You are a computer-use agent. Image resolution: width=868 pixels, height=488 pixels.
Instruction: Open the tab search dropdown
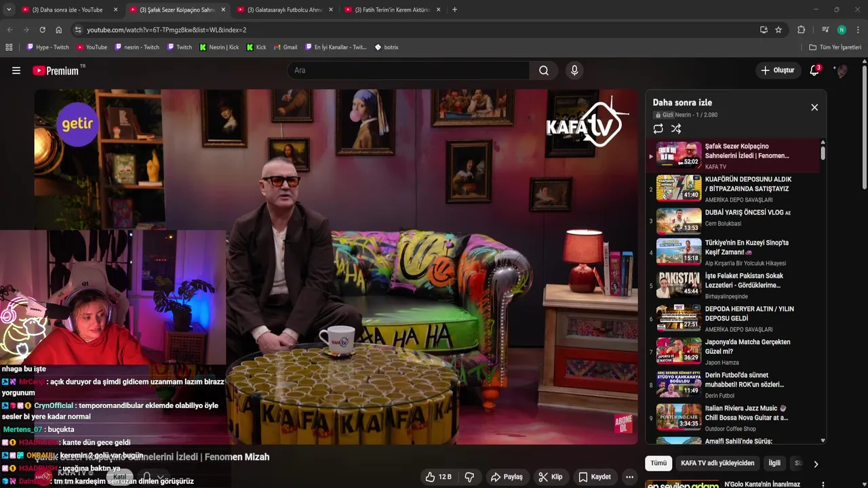[8, 9]
